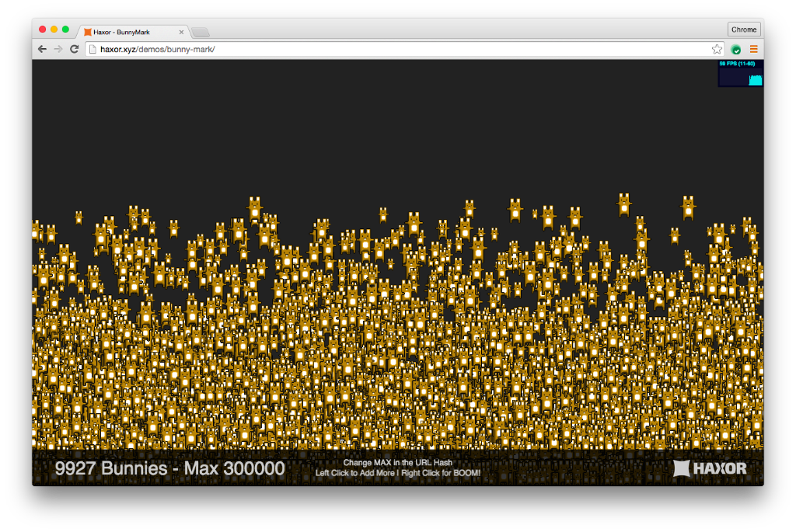This screenshot has width=796, height=532.
Task: Open a new tab with the blank tab button
Action: tap(201, 32)
